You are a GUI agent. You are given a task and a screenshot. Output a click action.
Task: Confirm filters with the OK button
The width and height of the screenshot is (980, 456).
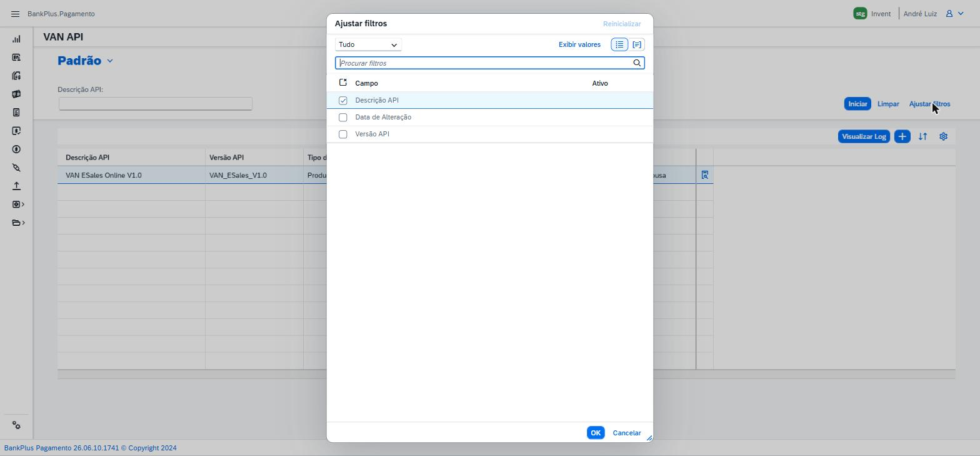596,433
